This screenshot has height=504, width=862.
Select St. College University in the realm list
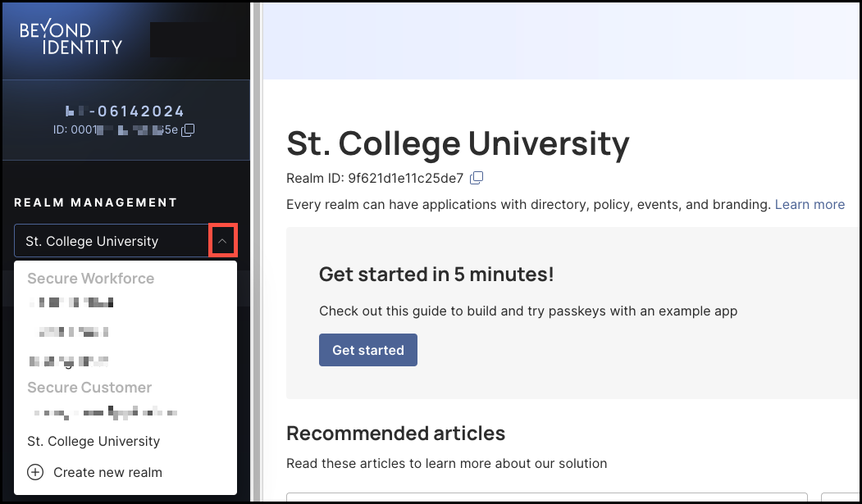coord(93,442)
